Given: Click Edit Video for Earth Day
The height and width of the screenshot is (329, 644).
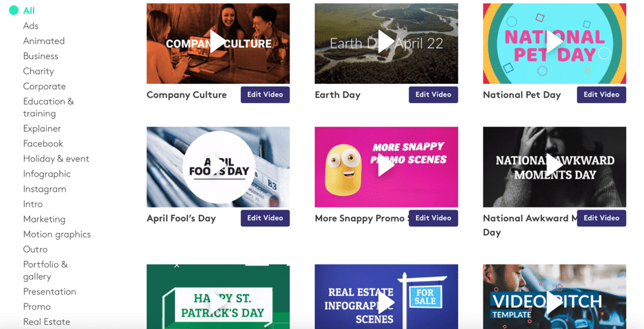Looking at the screenshot, I should [x=433, y=95].
